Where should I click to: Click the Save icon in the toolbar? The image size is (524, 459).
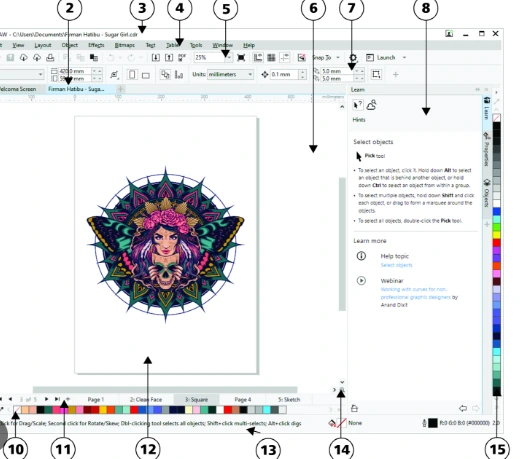tap(10, 58)
